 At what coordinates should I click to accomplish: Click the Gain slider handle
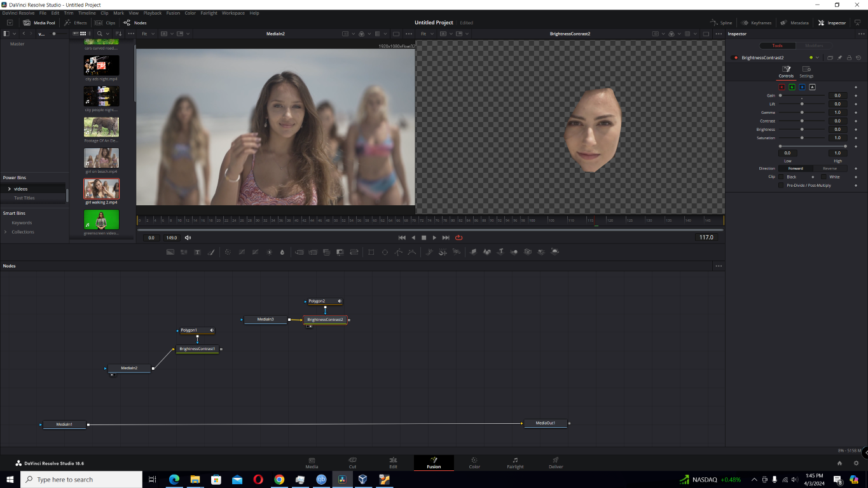781,95
